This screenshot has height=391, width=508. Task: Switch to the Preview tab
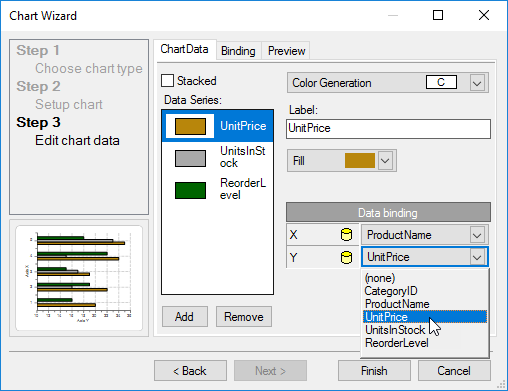[x=286, y=51]
